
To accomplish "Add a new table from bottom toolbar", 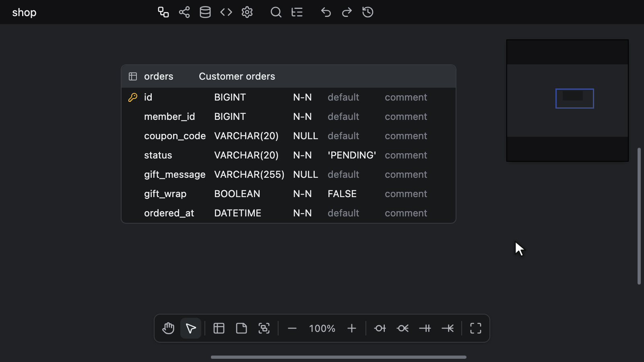I will coord(219,328).
